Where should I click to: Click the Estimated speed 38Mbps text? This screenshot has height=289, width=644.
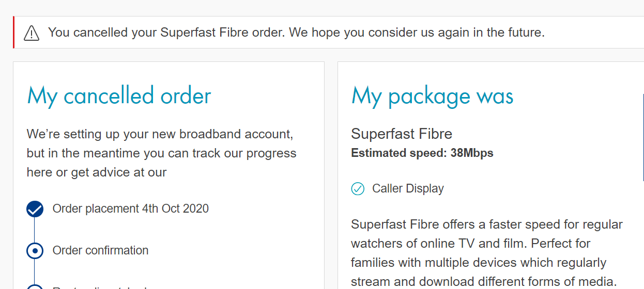click(x=422, y=153)
